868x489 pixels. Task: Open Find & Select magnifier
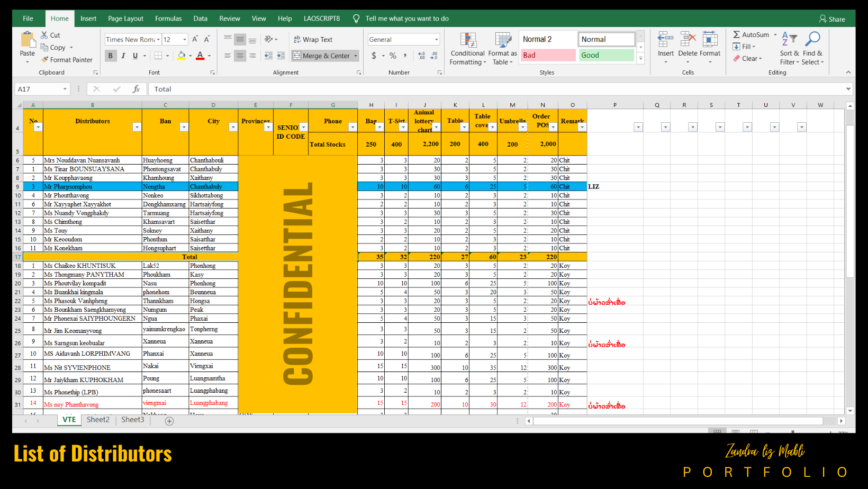pyautogui.click(x=812, y=40)
